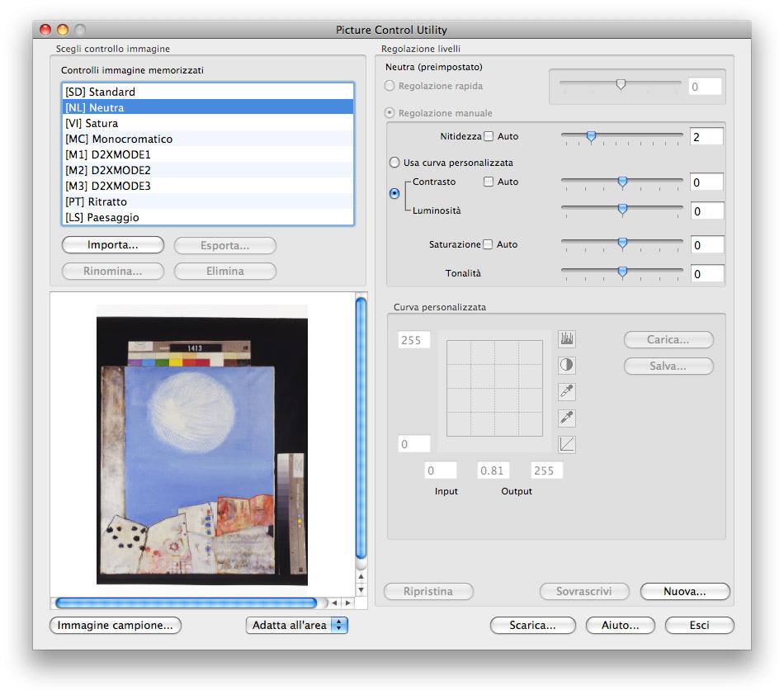Click the linear curve reset icon

[x=566, y=444]
